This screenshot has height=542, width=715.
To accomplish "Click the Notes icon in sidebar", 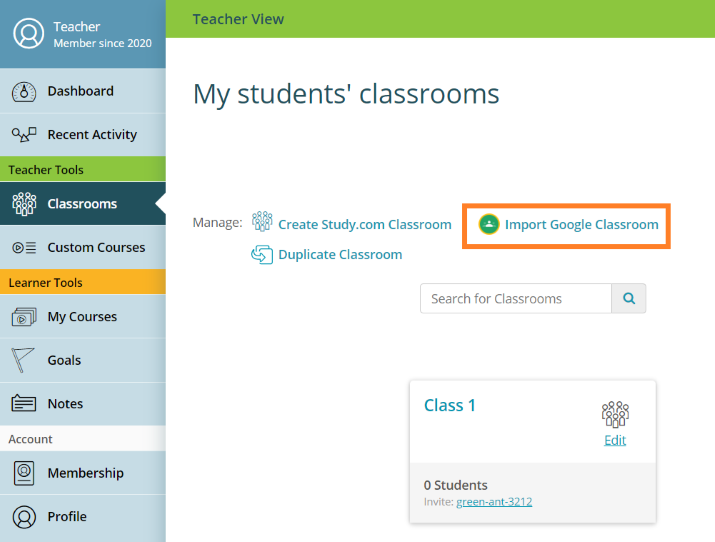I will [x=24, y=404].
